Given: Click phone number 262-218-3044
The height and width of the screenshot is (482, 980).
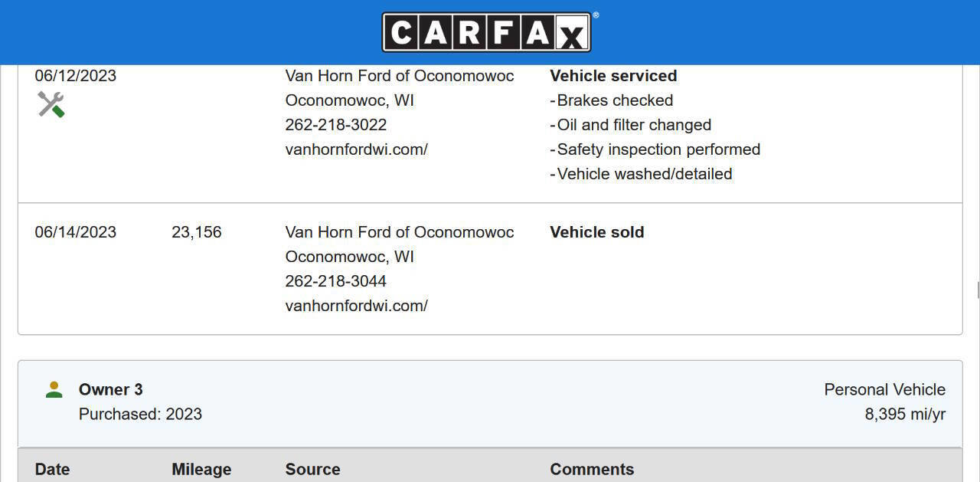Looking at the screenshot, I should point(335,281).
